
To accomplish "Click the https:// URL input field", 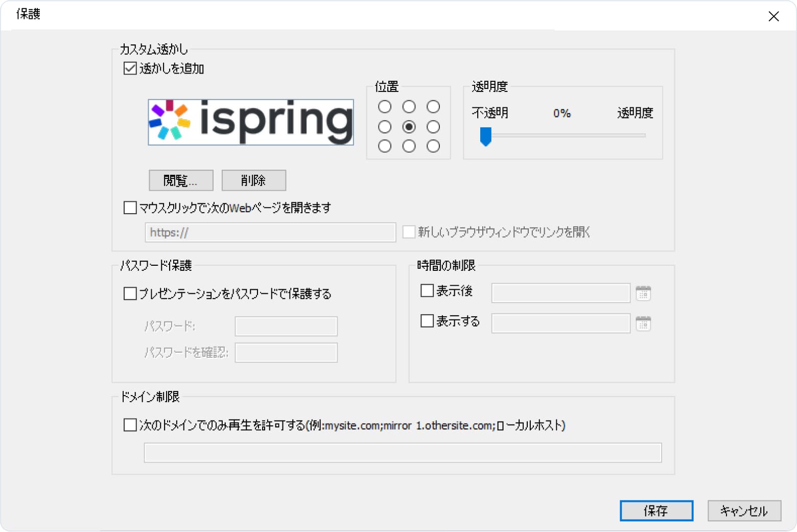I will [x=270, y=232].
